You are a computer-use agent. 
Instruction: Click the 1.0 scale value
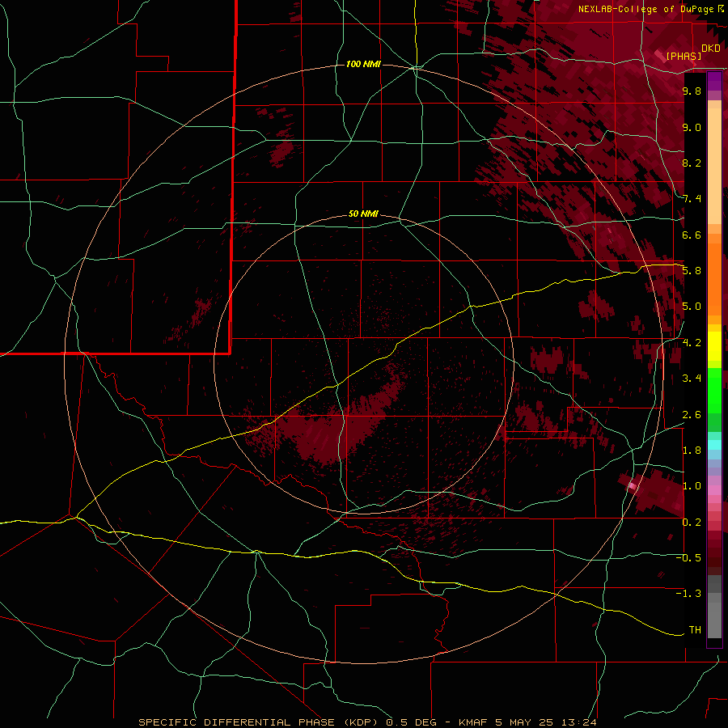pos(692,486)
